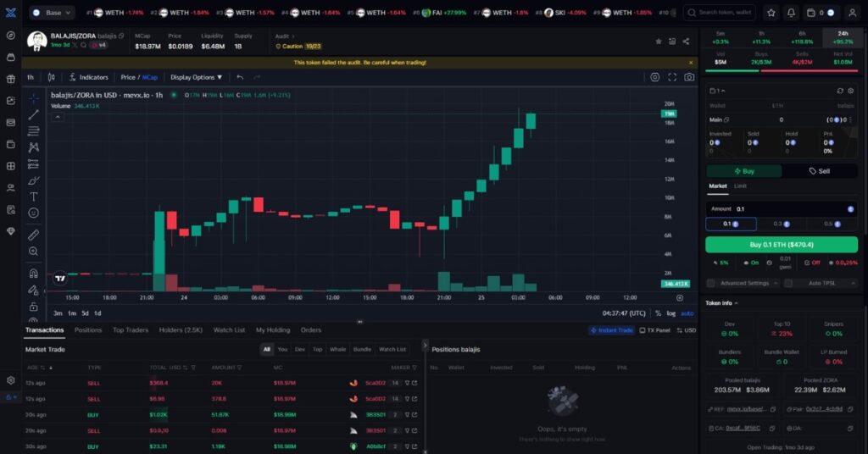Open the sidebar settings gear
868x454 pixels.
pyautogui.click(x=10, y=380)
